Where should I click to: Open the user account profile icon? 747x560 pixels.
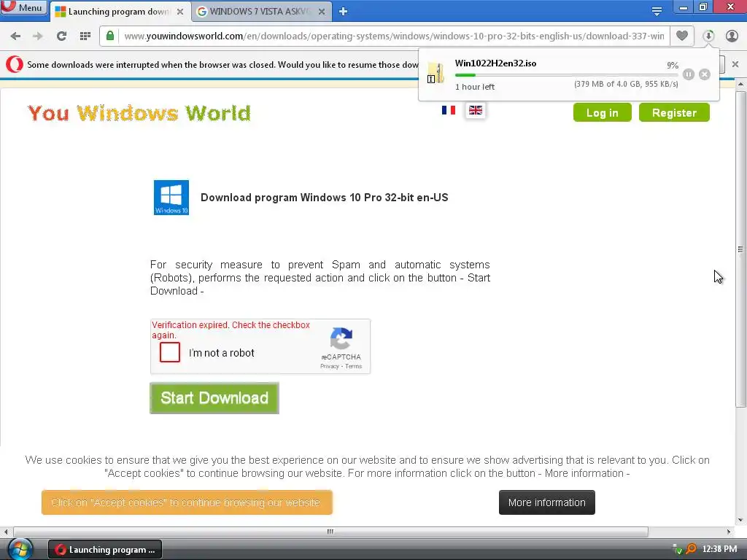(732, 36)
